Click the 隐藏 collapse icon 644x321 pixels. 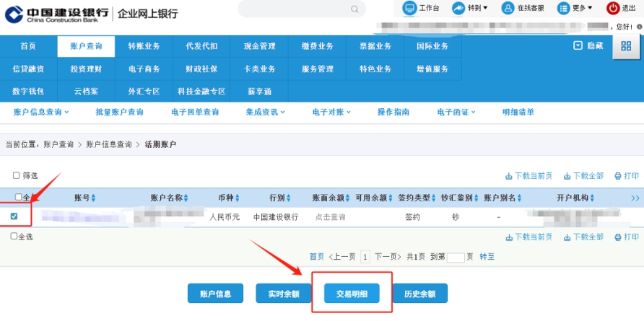578,46
